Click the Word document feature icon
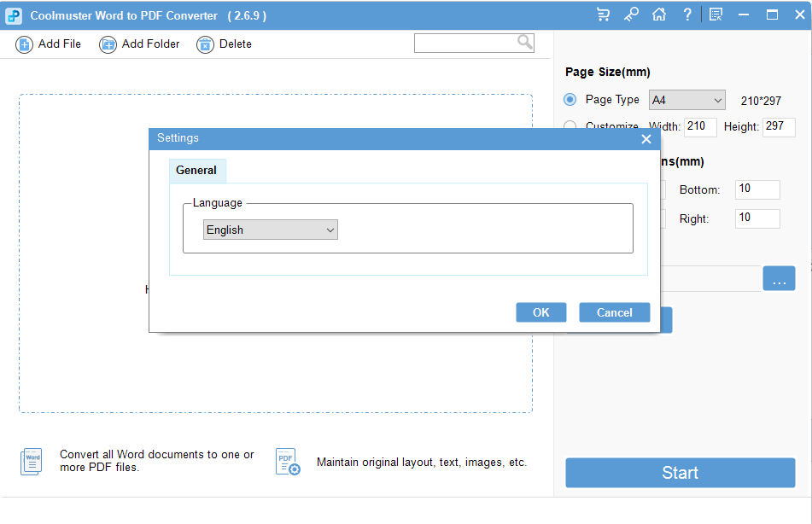This screenshot has width=812, height=524. (31, 462)
